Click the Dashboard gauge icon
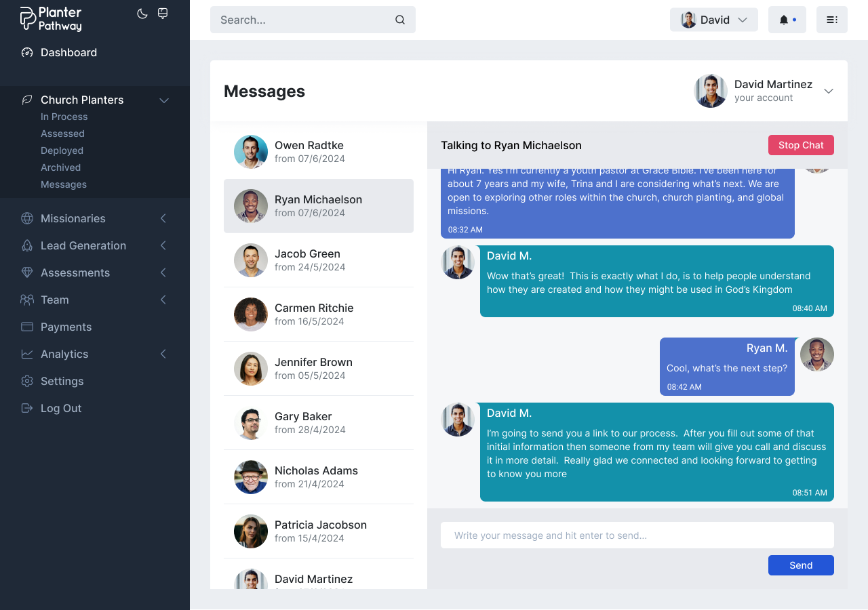The image size is (868, 610). [x=27, y=52]
